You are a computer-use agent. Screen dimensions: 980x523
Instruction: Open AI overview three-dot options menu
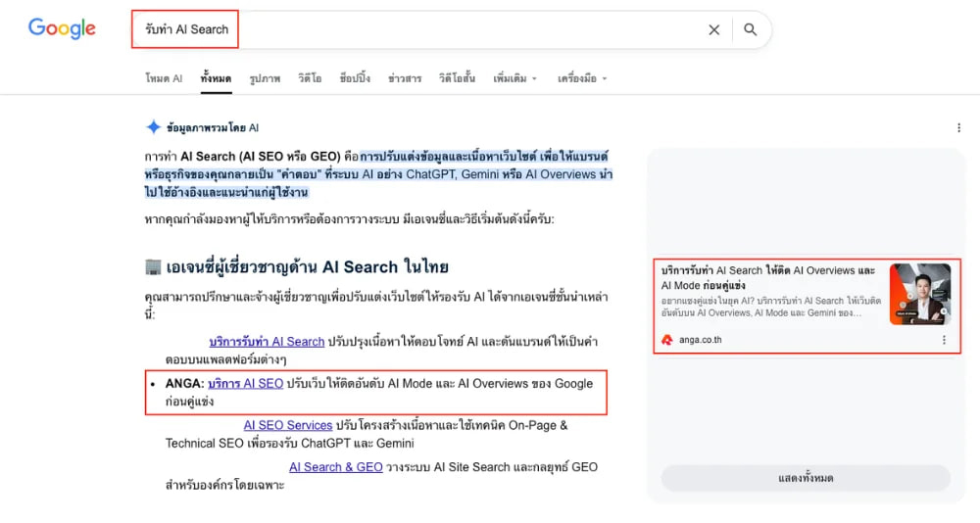958,127
